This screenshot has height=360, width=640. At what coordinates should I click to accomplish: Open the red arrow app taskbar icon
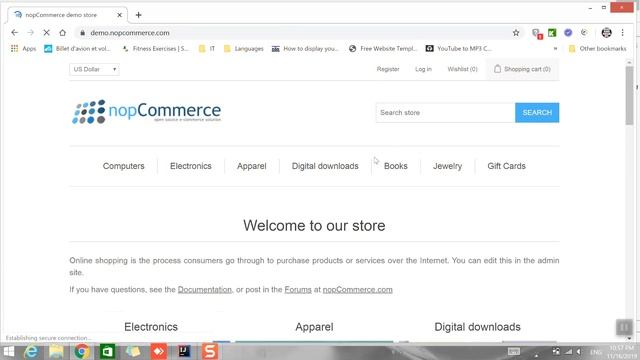[158, 351]
